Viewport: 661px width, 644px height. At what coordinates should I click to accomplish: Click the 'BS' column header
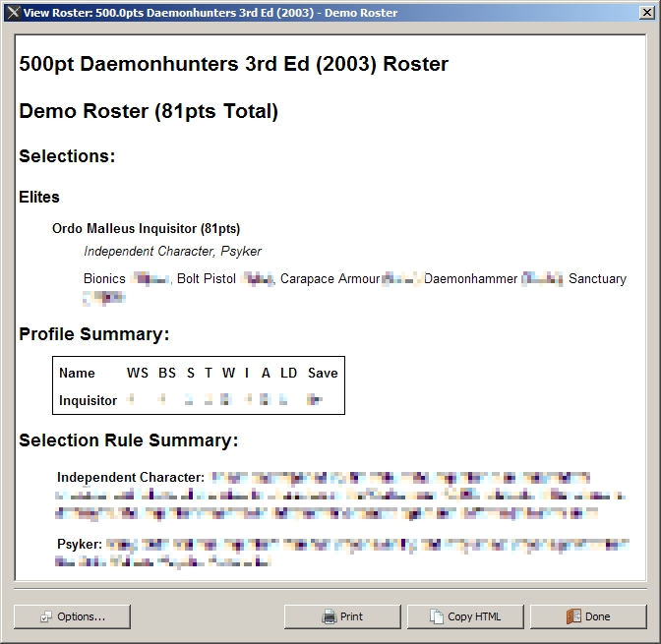[x=167, y=373]
